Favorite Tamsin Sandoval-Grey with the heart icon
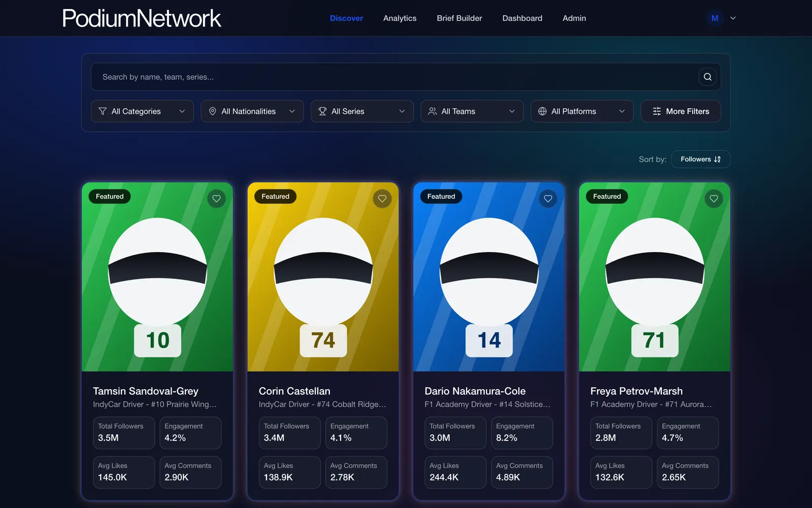The height and width of the screenshot is (508, 812). pyautogui.click(x=217, y=199)
